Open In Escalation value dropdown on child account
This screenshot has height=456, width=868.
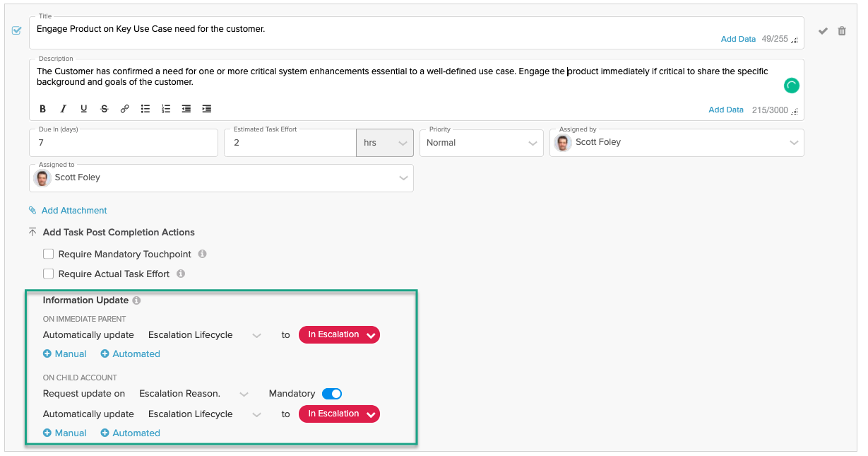pyautogui.click(x=339, y=414)
